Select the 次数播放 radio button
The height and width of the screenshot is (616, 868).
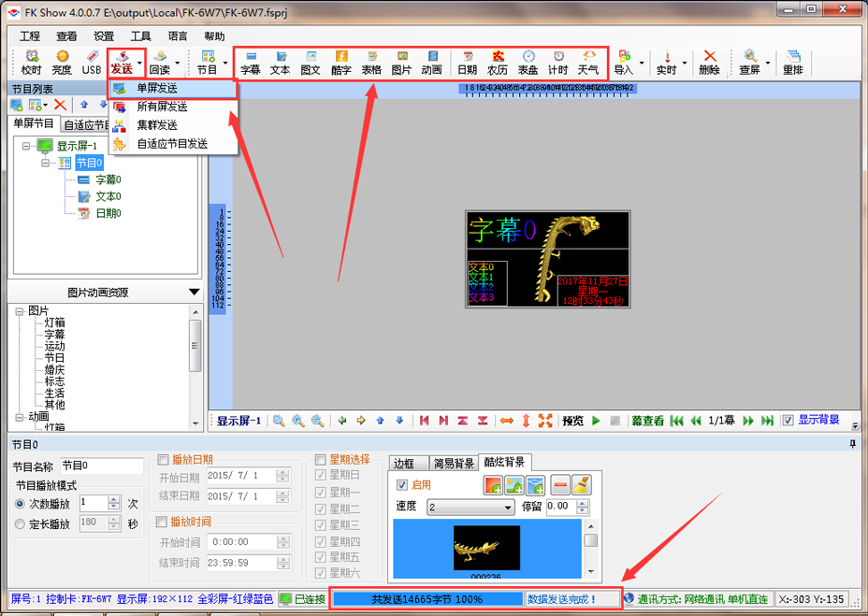[x=20, y=504]
